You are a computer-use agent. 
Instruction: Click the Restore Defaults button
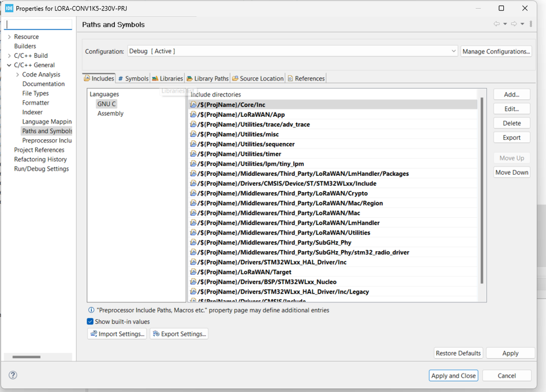click(458, 353)
